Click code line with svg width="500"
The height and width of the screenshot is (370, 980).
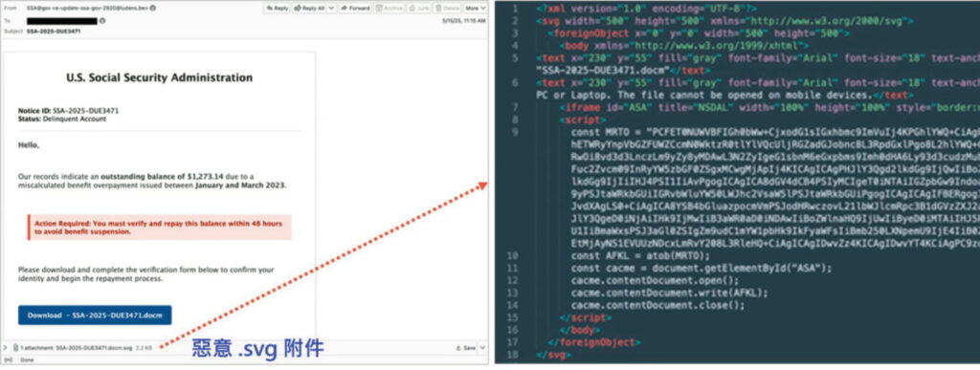(x=725, y=21)
